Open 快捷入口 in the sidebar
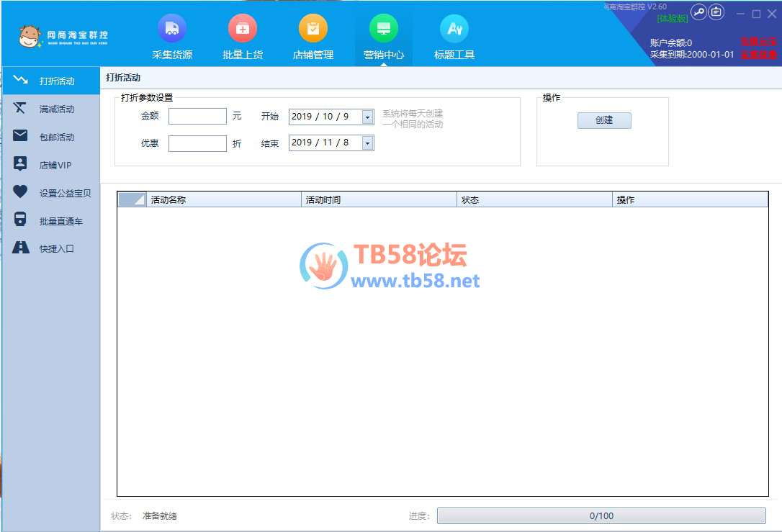This screenshot has height=532, width=782. click(x=51, y=248)
